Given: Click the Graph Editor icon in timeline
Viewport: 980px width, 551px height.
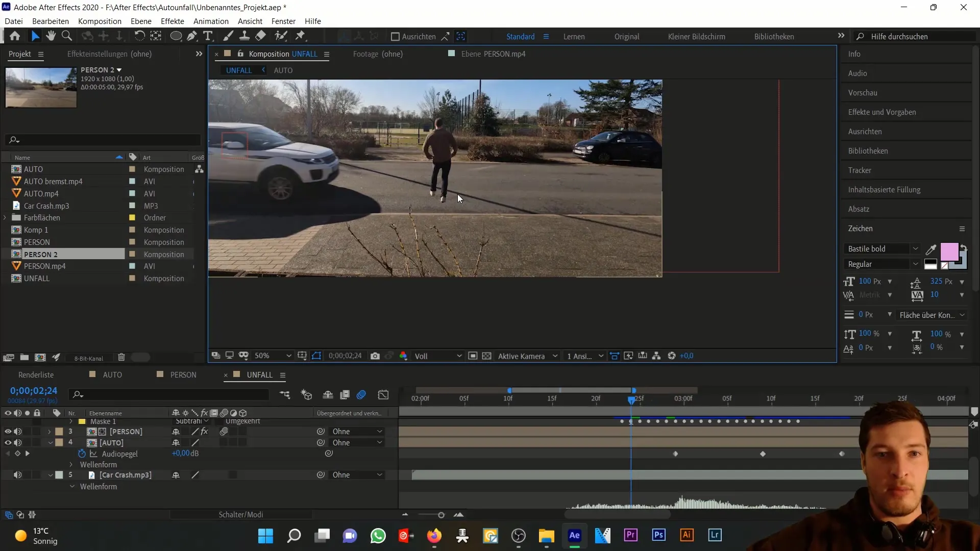Looking at the screenshot, I should click(384, 395).
